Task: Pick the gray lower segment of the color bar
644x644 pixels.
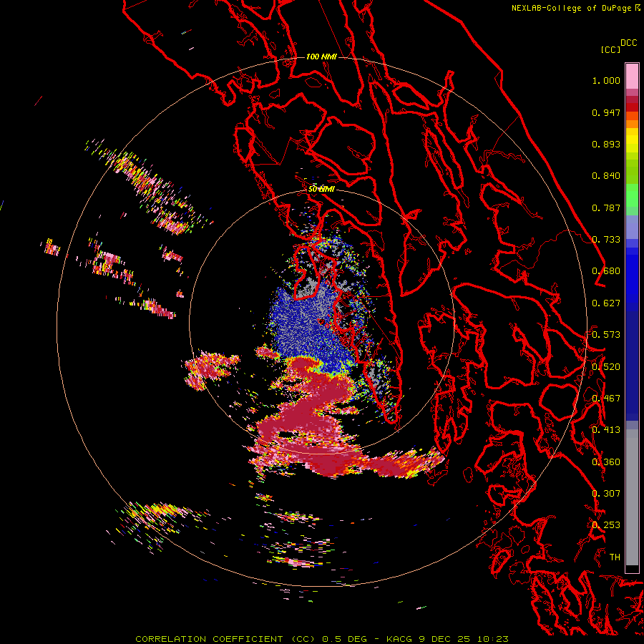Action: click(x=632, y=497)
